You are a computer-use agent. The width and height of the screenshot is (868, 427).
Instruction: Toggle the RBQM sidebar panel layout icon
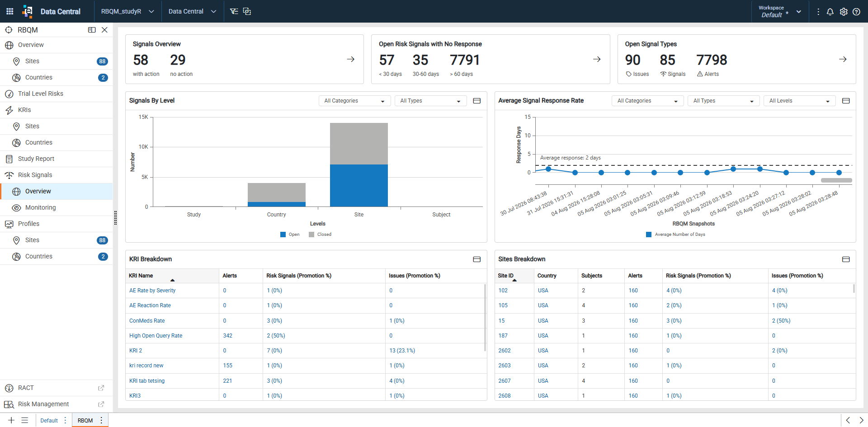(x=92, y=30)
